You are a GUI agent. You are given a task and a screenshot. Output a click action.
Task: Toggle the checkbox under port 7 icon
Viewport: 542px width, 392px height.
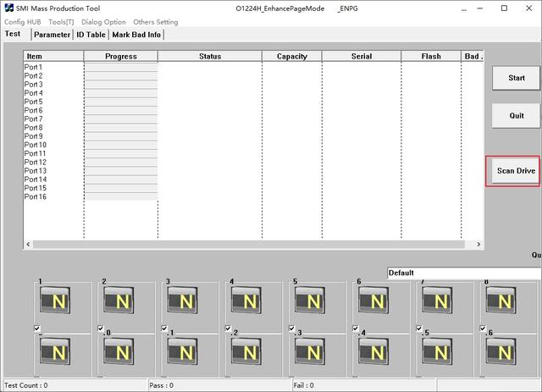(419, 328)
